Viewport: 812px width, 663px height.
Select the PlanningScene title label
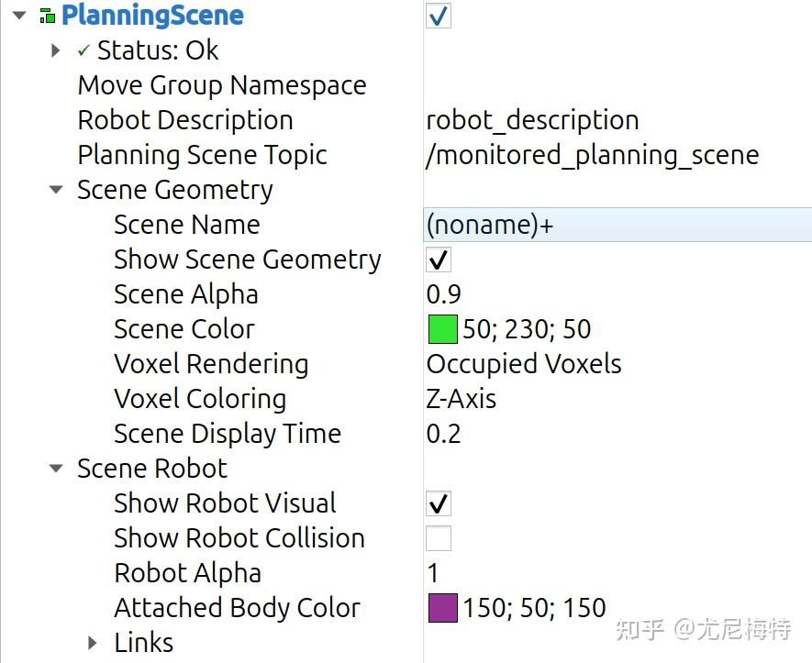[x=152, y=16]
